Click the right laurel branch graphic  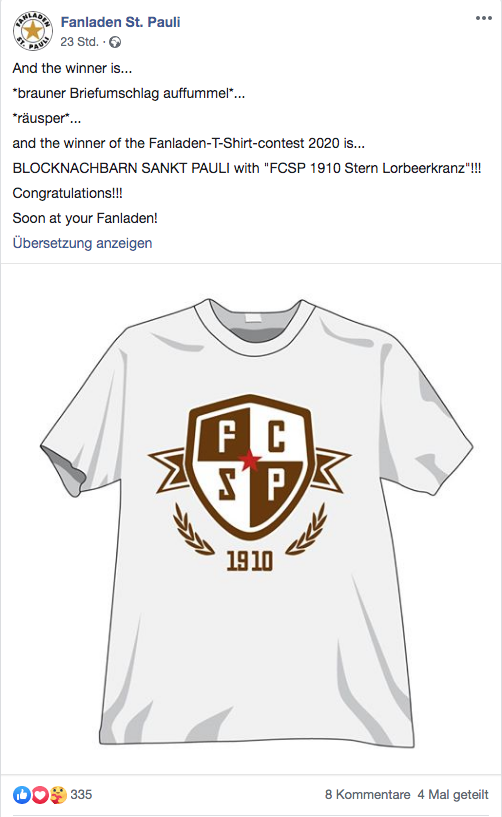point(307,529)
